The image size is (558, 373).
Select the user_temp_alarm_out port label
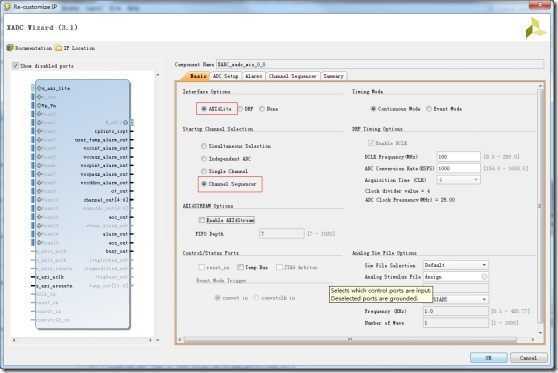(101, 140)
